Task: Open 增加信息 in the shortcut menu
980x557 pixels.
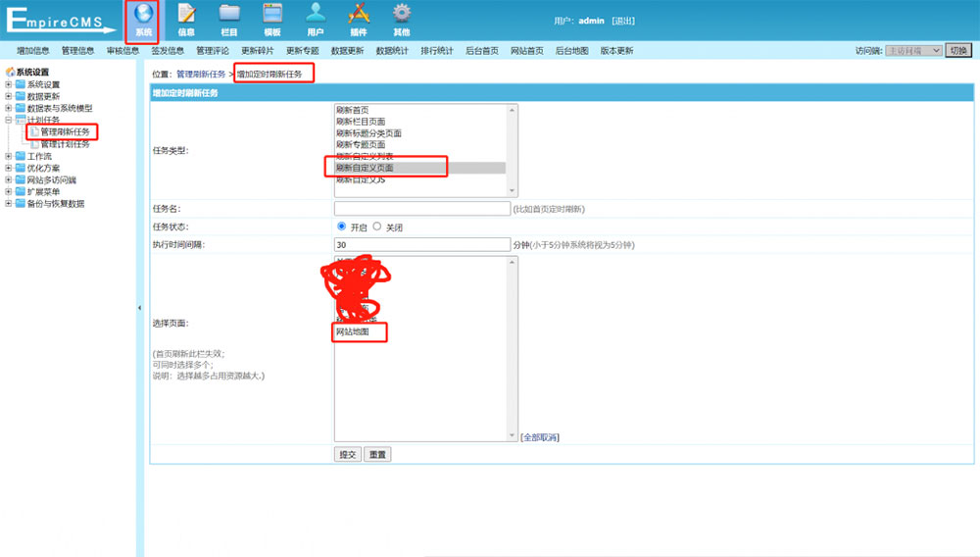Action: click(x=33, y=51)
